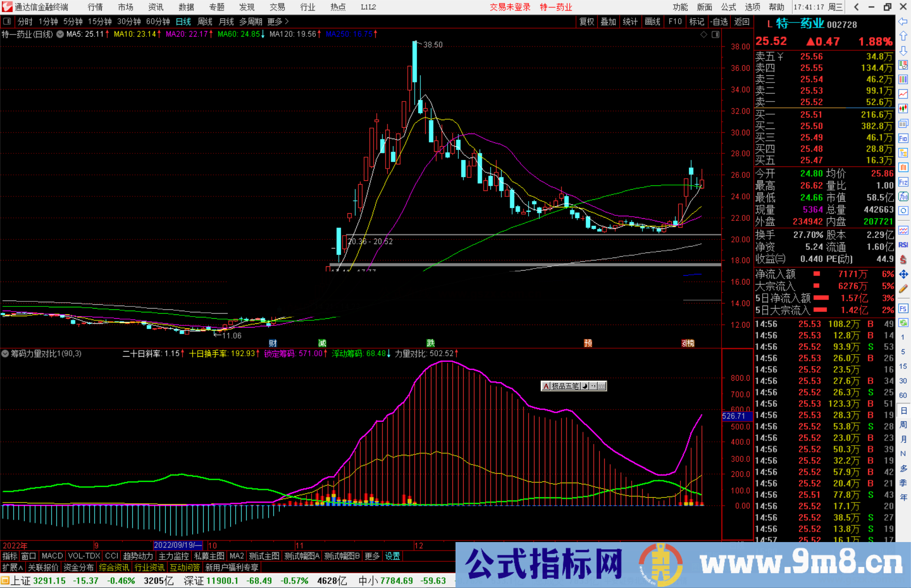Click the blue four-way move arrows icon
Viewport: 911px width, 588px height.
coord(903,274)
